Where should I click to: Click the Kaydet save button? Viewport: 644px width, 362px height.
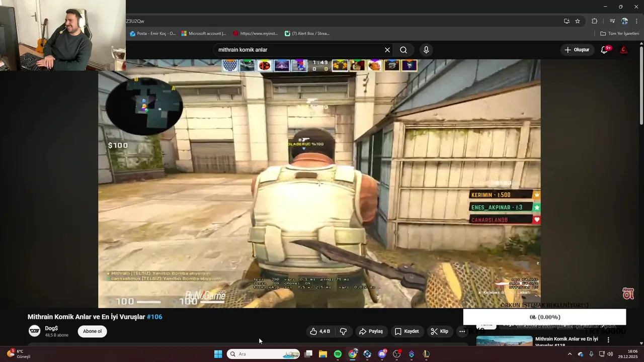point(407,331)
